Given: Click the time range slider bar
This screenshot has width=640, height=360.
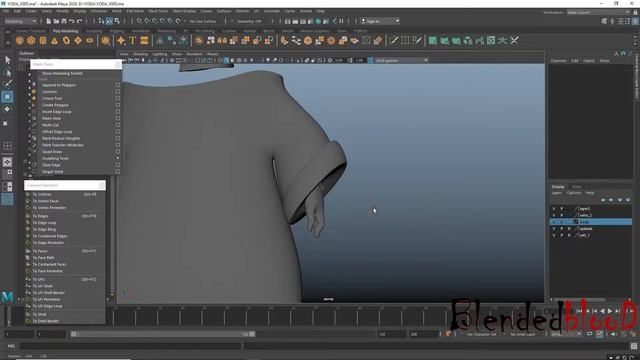Looking at the screenshot, I should (x=163, y=334).
